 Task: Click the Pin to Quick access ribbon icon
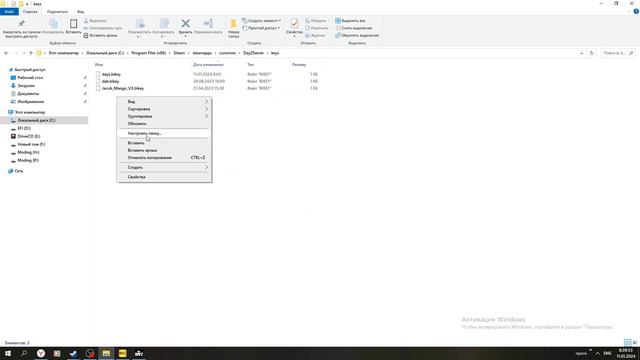tap(21, 24)
